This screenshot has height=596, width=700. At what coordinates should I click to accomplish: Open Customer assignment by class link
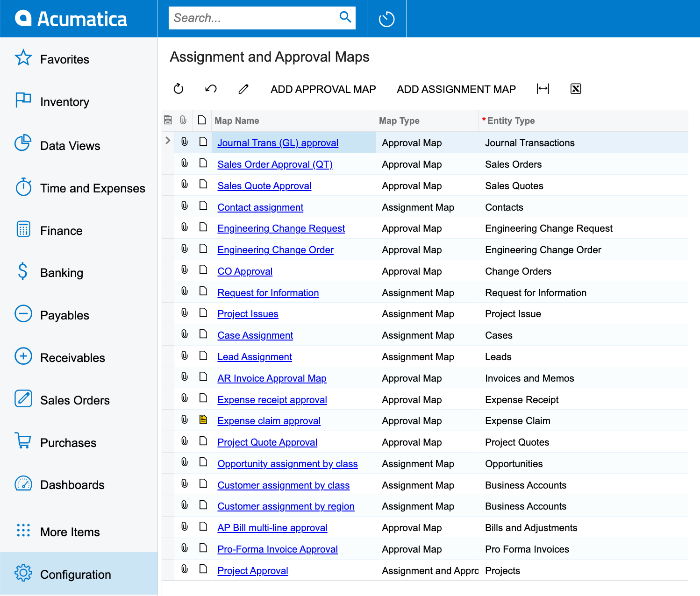coord(283,485)
